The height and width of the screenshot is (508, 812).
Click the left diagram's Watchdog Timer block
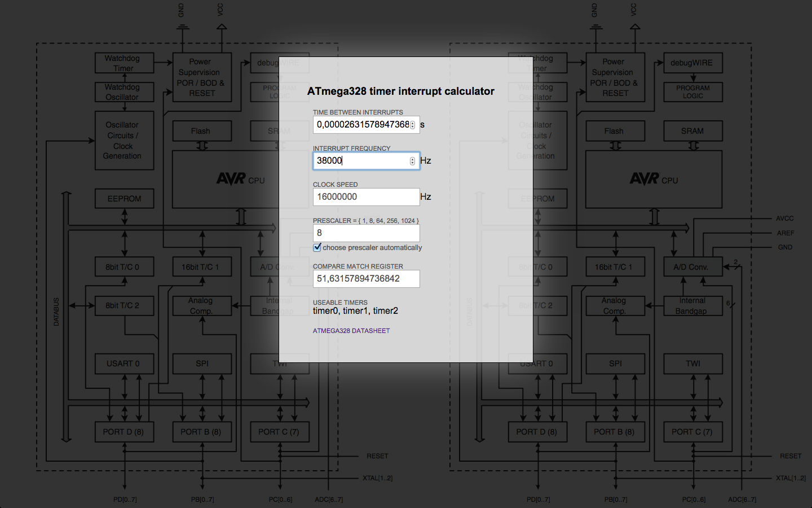coord(124,63)
